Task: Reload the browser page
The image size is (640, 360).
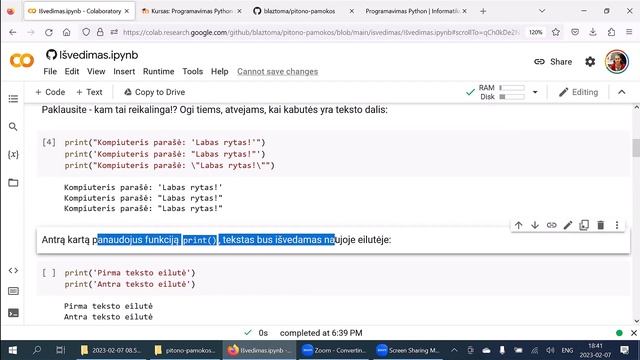Action: (49, 32)
